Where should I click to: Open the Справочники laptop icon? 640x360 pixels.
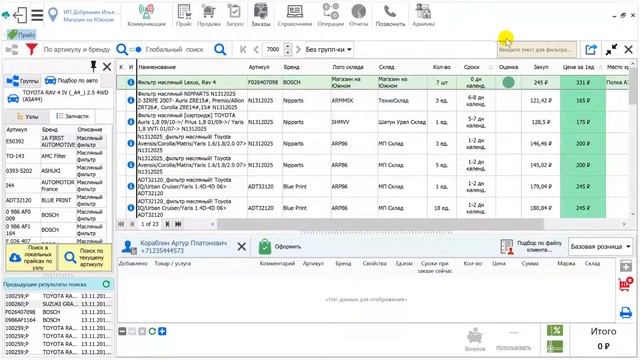point(295,12)
